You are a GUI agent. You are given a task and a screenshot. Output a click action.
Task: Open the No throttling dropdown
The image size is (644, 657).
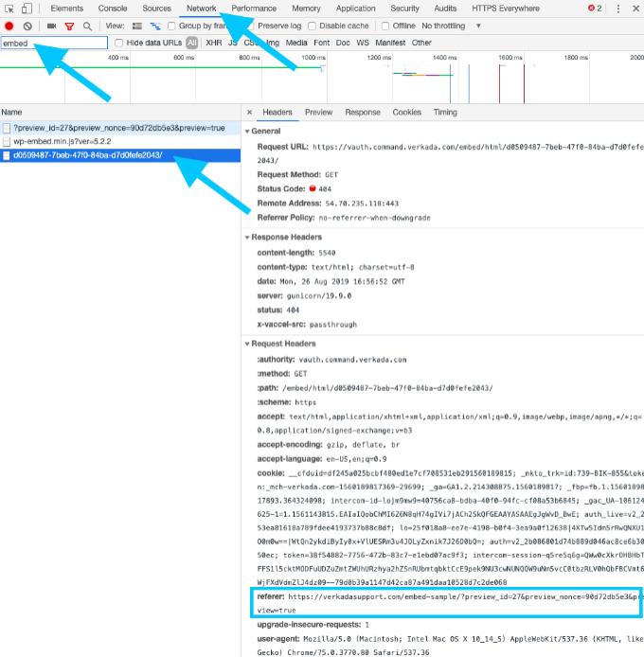(451, 26)
